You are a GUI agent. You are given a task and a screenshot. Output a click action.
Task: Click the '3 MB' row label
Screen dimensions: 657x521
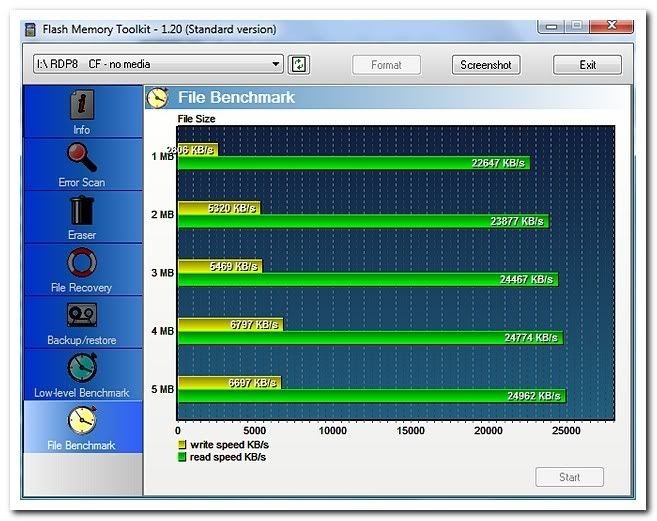[162, 273]
